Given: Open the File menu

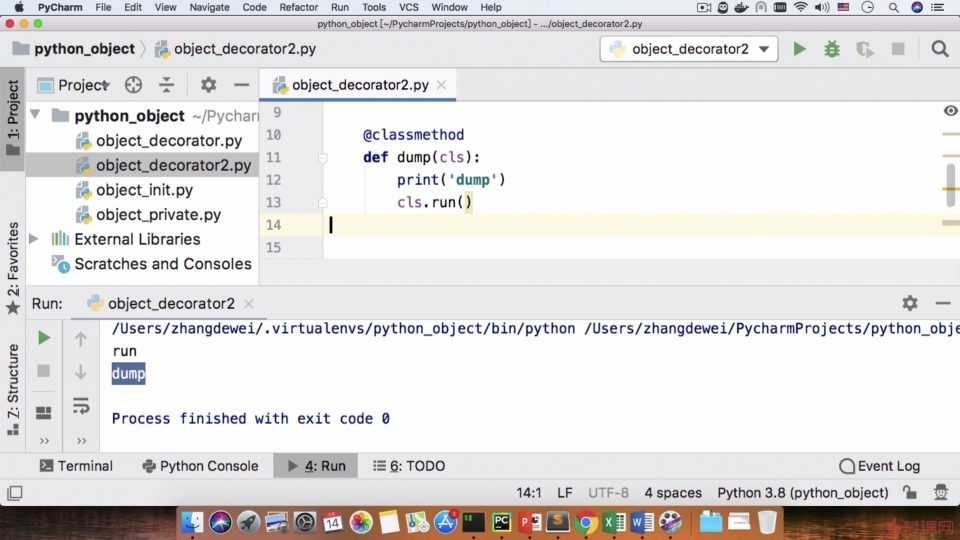Looking at the screenshot, I should tap(103, 7).
